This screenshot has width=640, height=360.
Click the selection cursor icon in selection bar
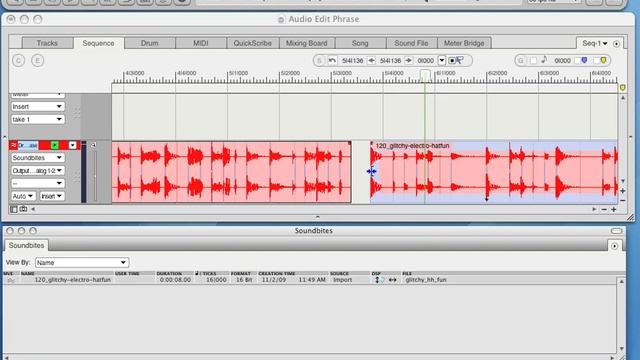coord(456,60)
